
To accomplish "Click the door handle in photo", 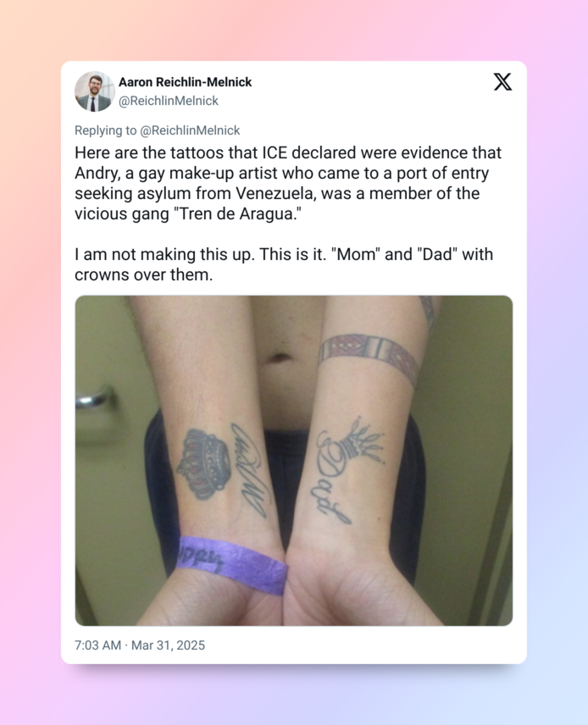I will [95, 397].
